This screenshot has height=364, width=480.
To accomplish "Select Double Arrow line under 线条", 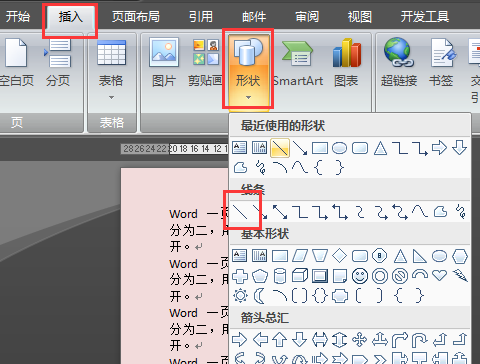I will (x=280, y=212).
